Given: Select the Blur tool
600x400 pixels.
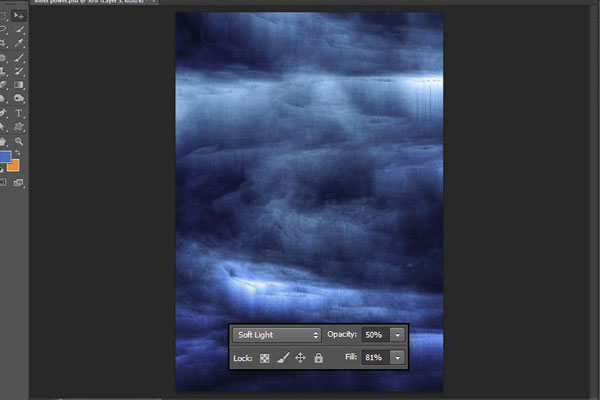Looking at the screenshot, I should click(3, 99).
